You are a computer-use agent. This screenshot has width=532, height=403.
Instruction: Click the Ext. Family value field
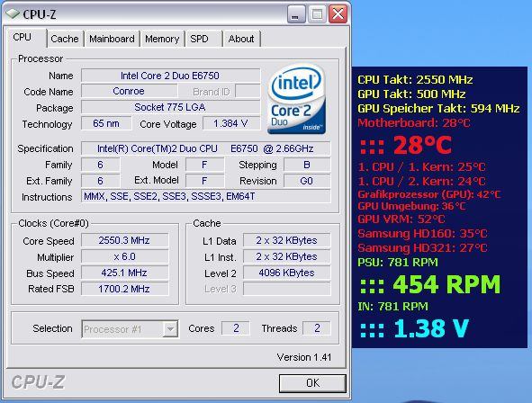click(x=101, y=181)
